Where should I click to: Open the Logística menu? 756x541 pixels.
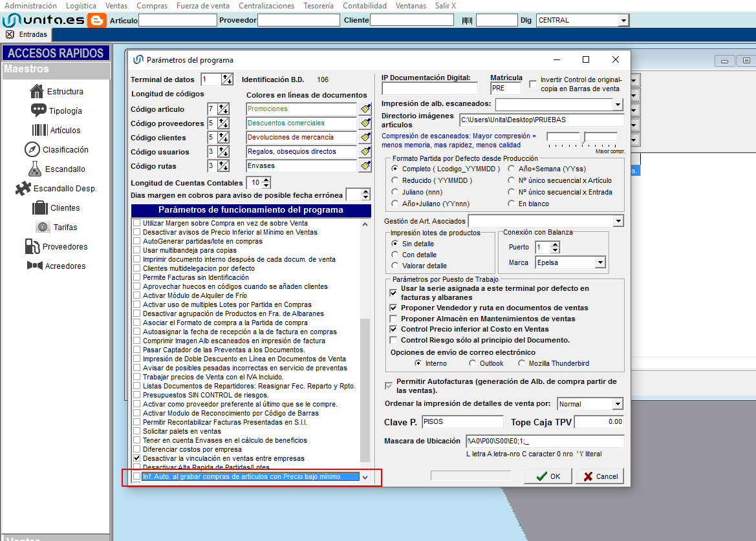[81, 6]
